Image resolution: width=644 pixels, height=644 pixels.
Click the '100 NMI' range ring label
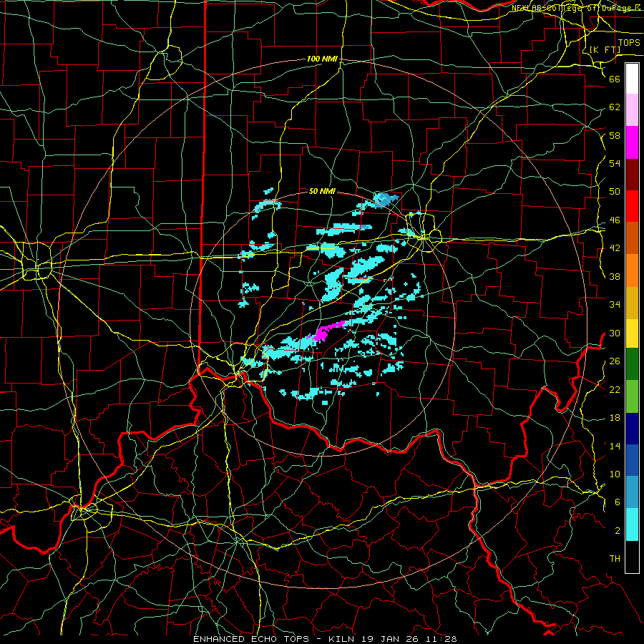click(322, 59)
